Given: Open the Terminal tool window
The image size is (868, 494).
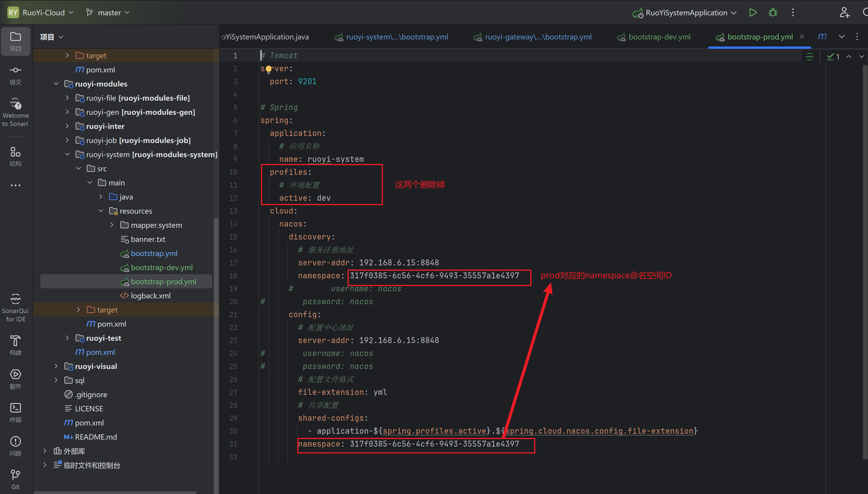Looking at the screenshot, I should click(15, 412).
